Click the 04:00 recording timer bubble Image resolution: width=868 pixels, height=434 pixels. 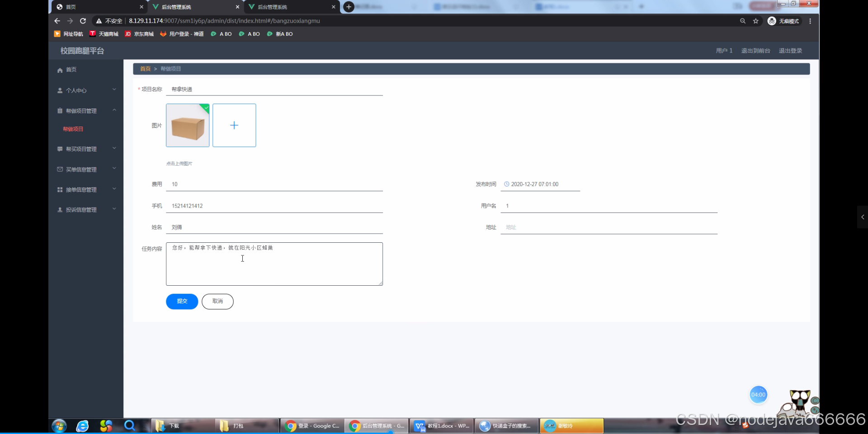tap(758, 395)
